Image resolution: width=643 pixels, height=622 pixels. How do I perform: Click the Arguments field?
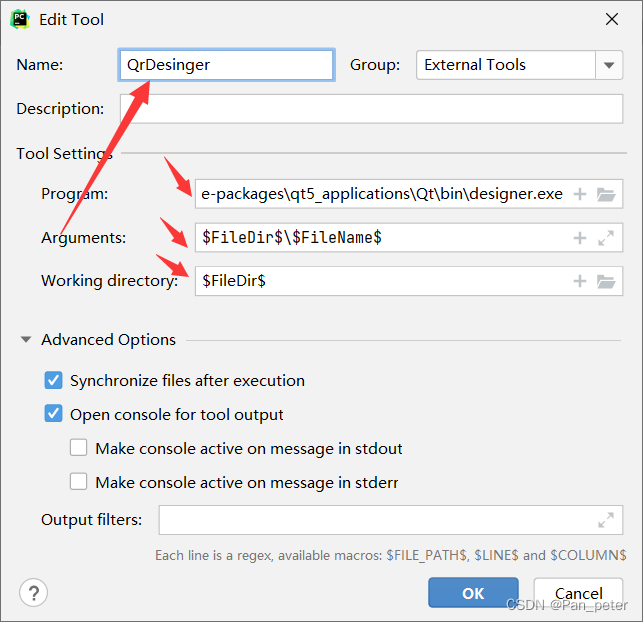(408, 237)
